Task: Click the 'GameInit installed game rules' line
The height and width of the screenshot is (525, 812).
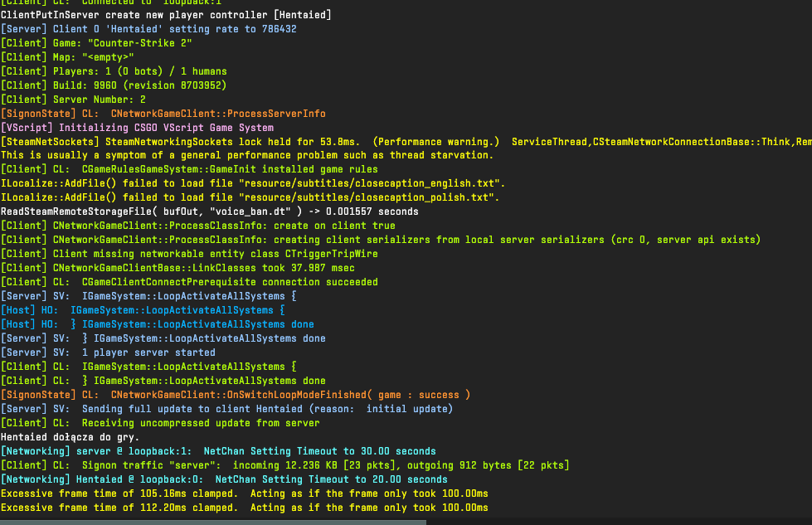Action: tap(189, 169)
